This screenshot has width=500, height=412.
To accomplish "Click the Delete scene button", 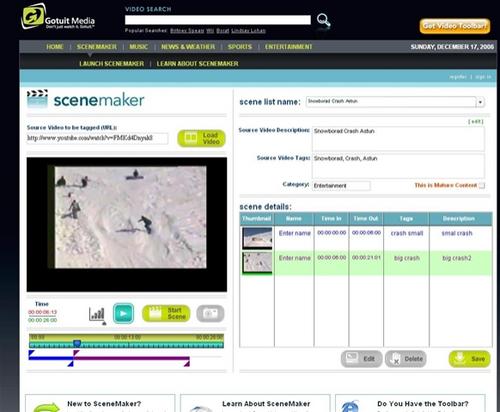I will pos(405,359).
